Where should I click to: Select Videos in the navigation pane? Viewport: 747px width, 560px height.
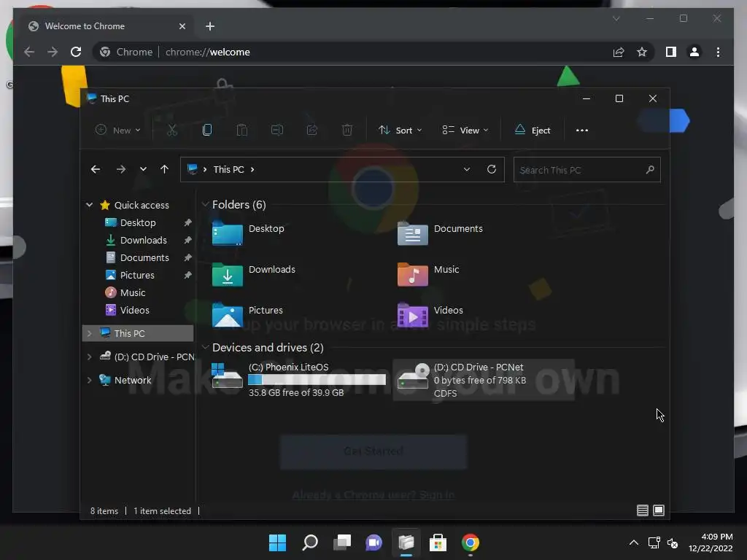tap(134, 310)
